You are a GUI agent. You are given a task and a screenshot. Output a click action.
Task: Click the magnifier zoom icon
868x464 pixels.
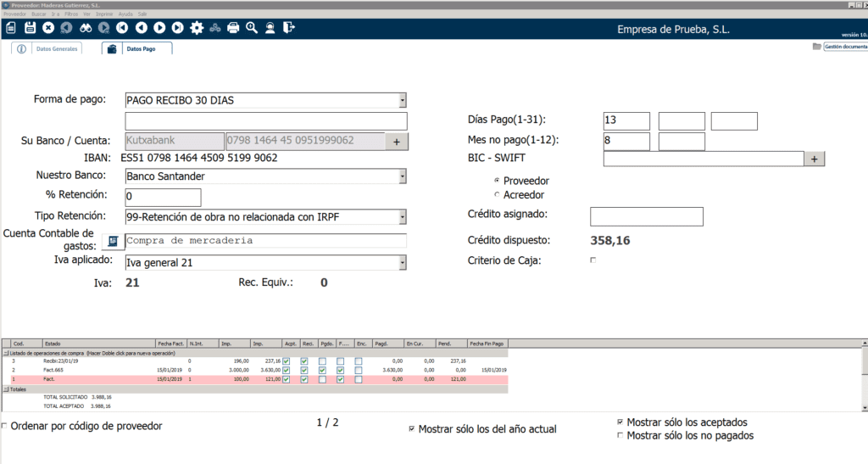pyautogui.click(x=252, y=28)
